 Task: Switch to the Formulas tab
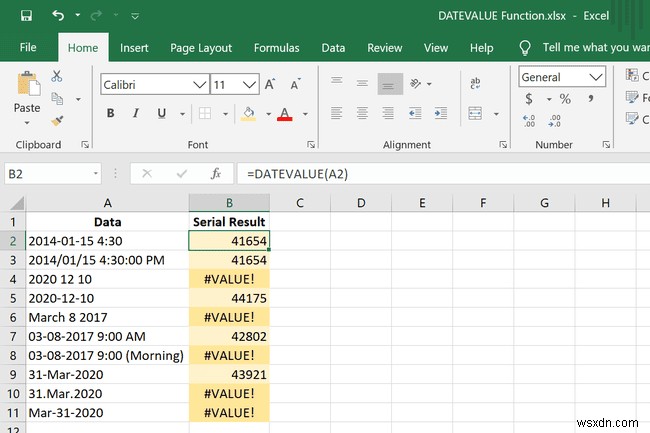click(x=276, y=47)
